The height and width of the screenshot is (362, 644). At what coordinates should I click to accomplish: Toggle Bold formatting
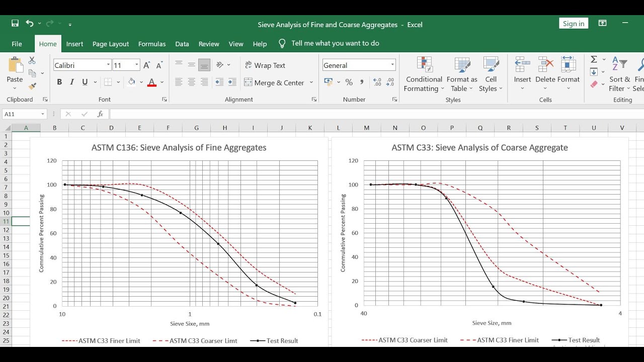(59, 82)
